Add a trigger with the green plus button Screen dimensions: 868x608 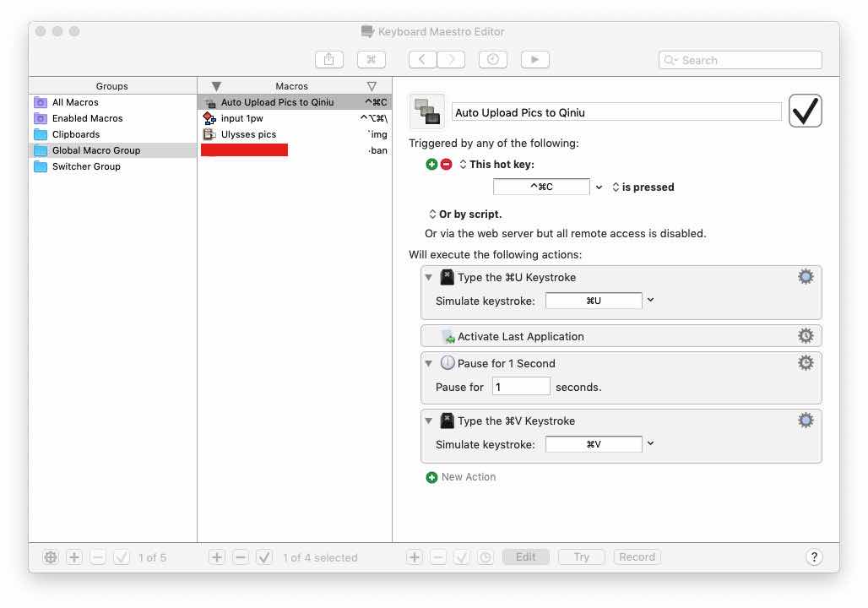[x=431, y=165]
